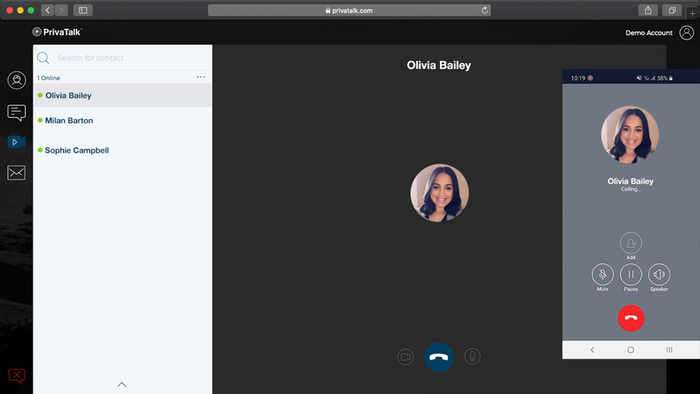700x394 pixels.
Task: Toggle Mute on the phone call screen
Action: (603, 274)
